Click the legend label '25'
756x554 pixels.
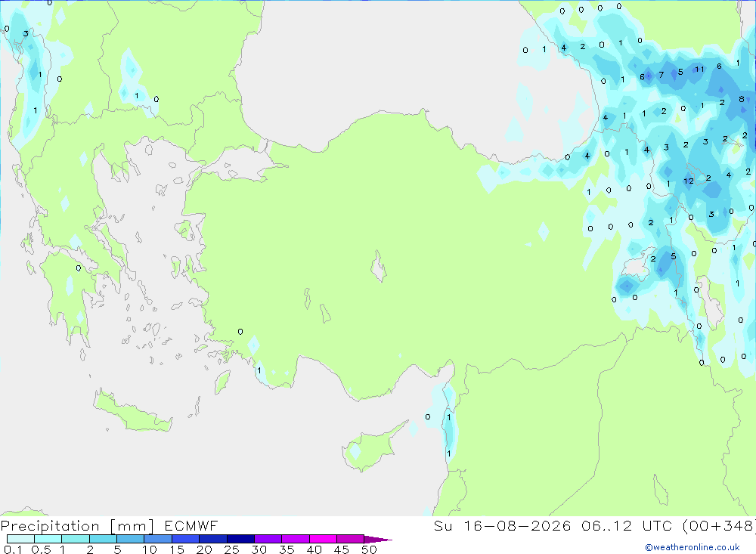[232, 549]
